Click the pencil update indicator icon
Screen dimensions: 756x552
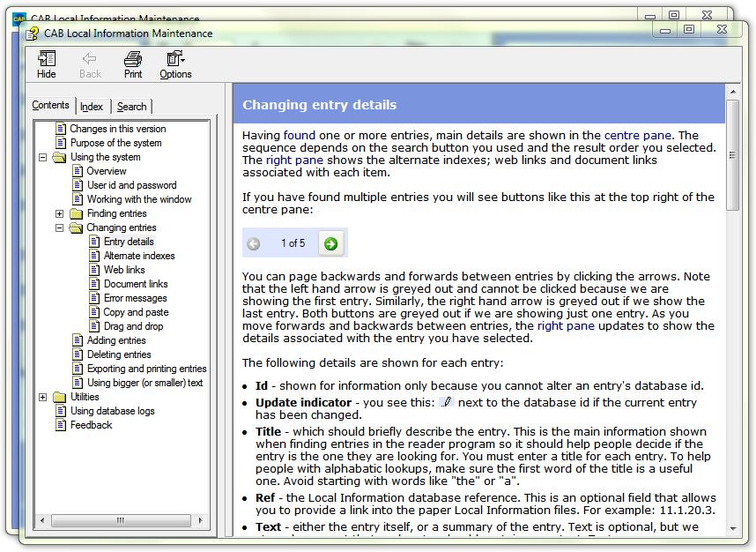(447, 401)
